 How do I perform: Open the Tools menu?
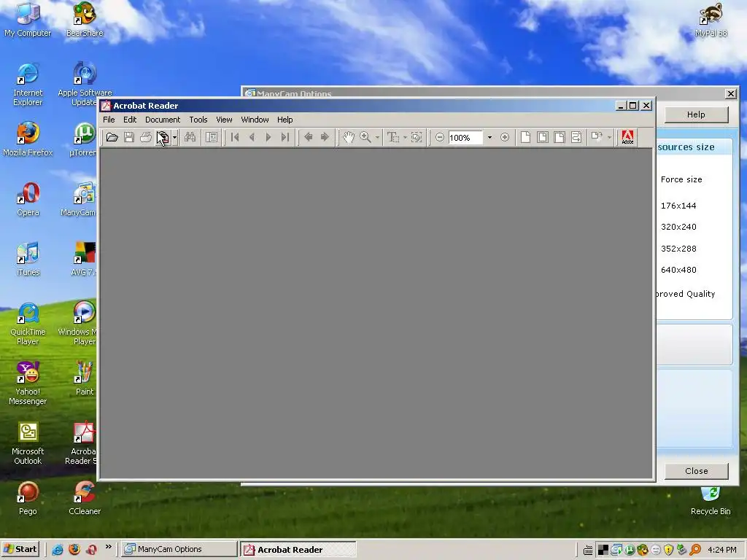[198, 120]
